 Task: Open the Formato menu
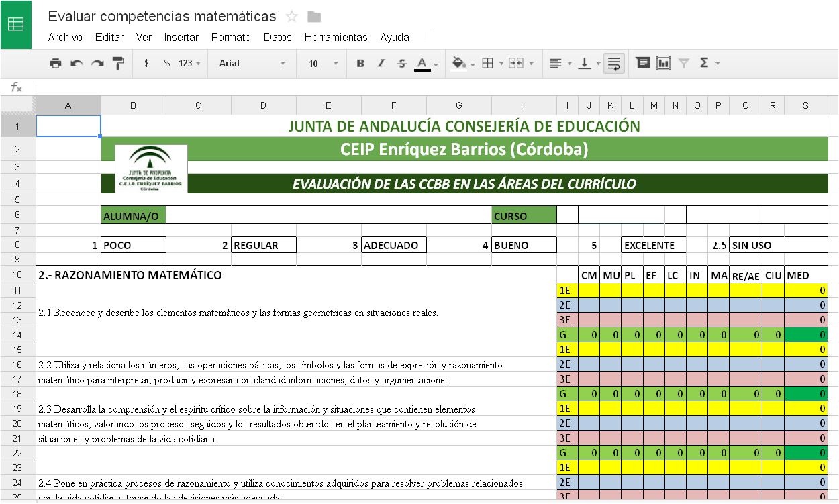231,37
